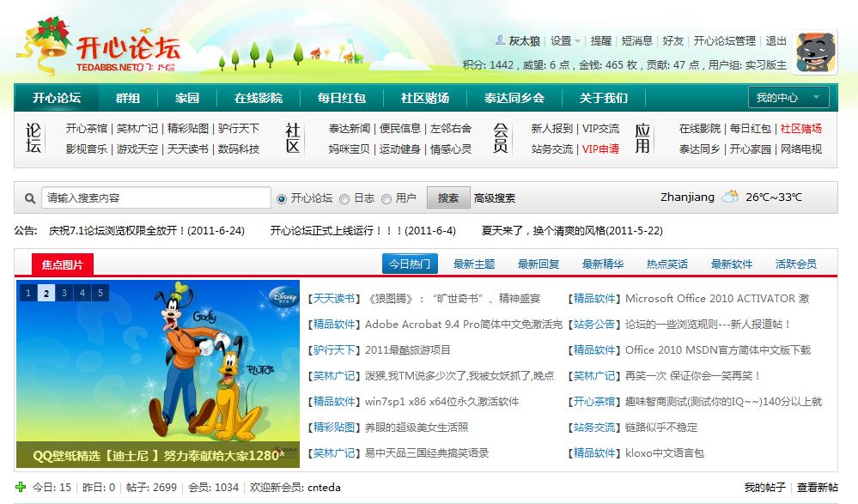Show slide 3 of focus images

(64, 293)
